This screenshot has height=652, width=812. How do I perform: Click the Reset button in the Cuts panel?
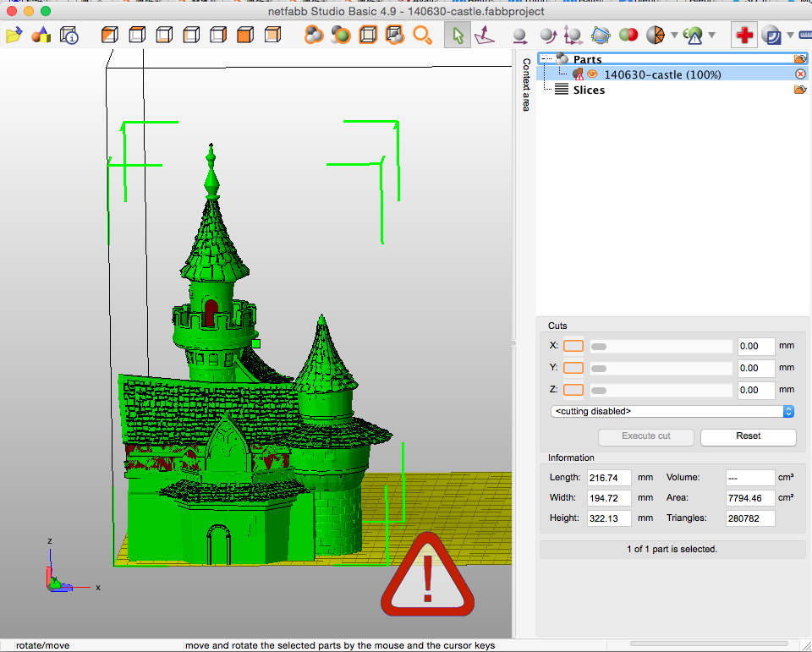click(x=748, y=437)
